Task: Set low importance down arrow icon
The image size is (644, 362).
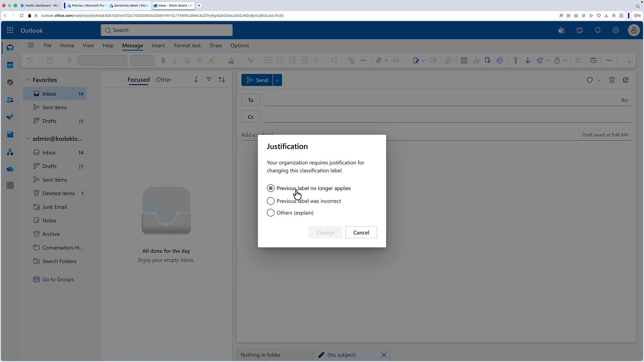Action: [x=528, y=60]
